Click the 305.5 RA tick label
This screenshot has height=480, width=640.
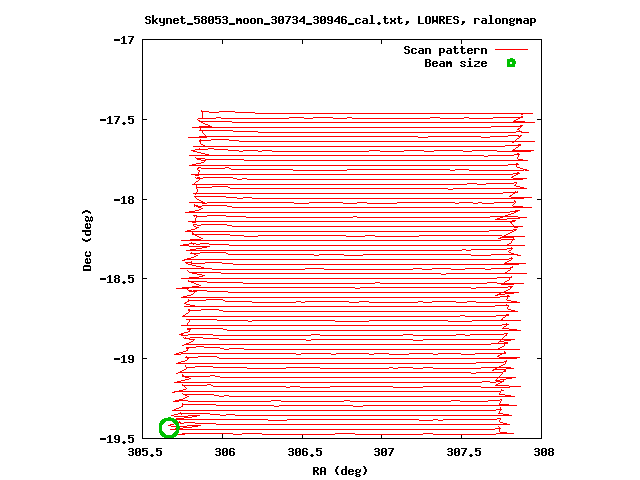(x=145, y=452)
